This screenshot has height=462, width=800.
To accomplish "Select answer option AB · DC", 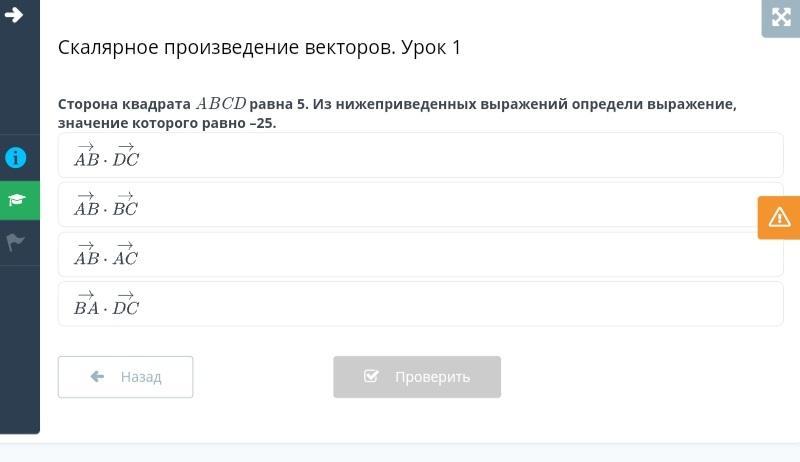I will pyautogui.click(x=420, y=155).
